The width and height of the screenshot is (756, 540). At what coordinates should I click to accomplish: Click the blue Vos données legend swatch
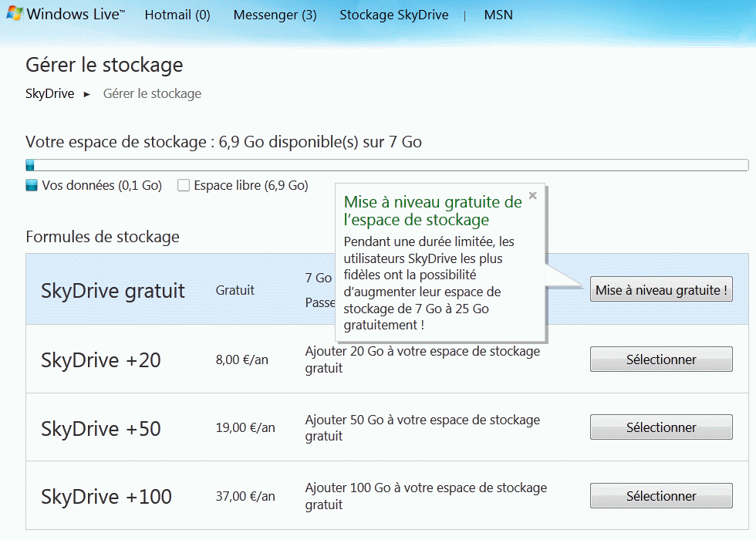pyautogui.click(x=32, y=185)
